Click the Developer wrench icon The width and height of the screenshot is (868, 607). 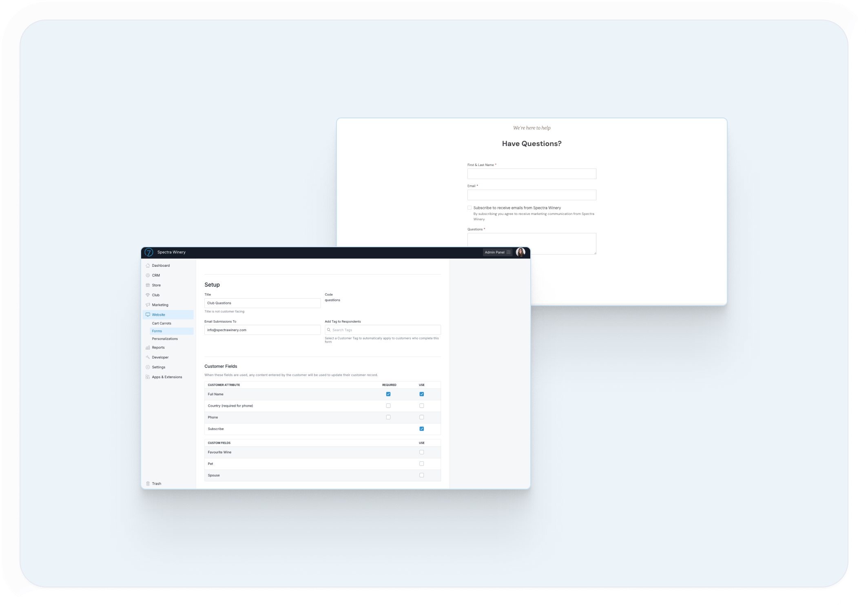(x=148, y=357)
